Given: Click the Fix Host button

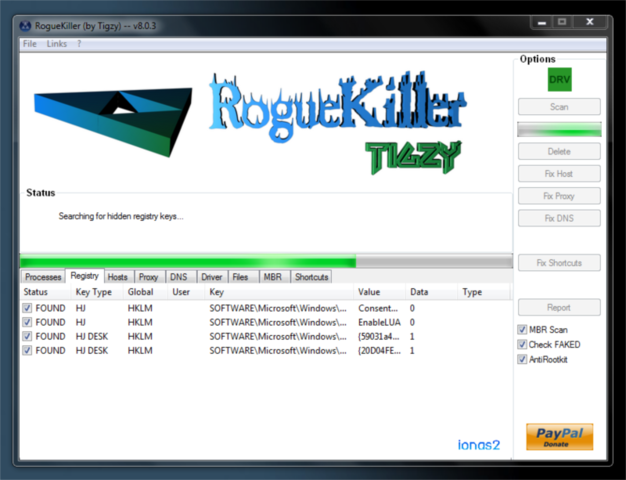Looking at the screenshot, I should point(559,174).
